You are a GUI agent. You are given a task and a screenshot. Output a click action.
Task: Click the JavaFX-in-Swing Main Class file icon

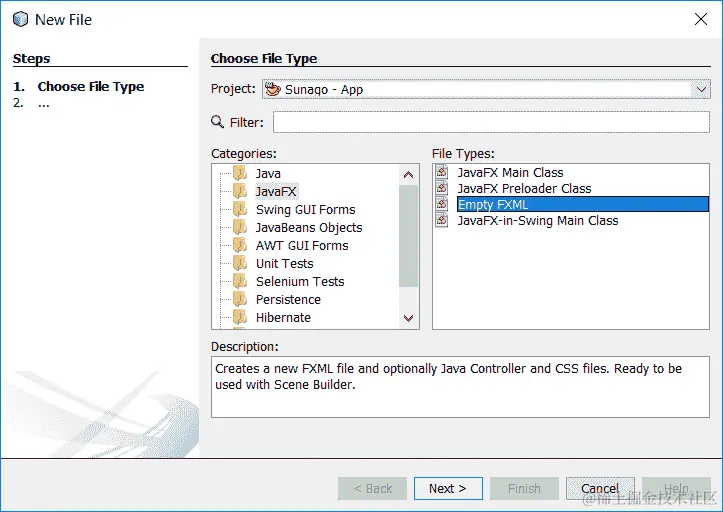[442, 220]
